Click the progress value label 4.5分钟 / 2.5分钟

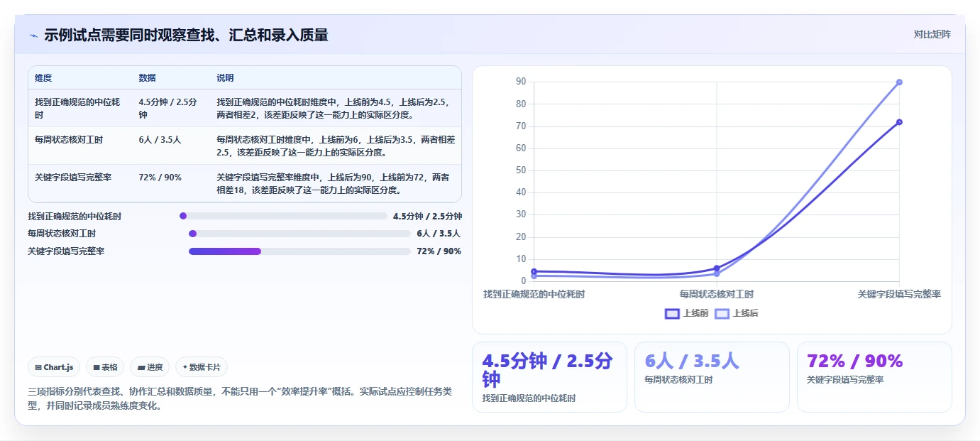pyautogui.click(x=427, y=216)
